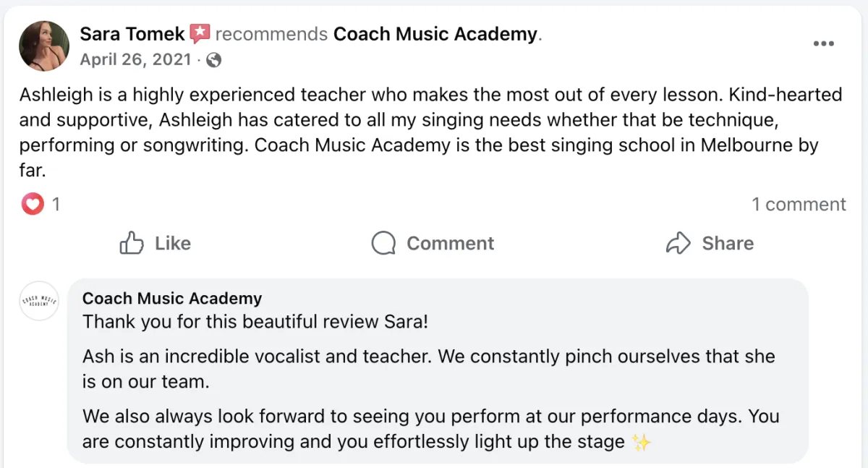Open Coach Music Academy commenter name

pos(172,298)
